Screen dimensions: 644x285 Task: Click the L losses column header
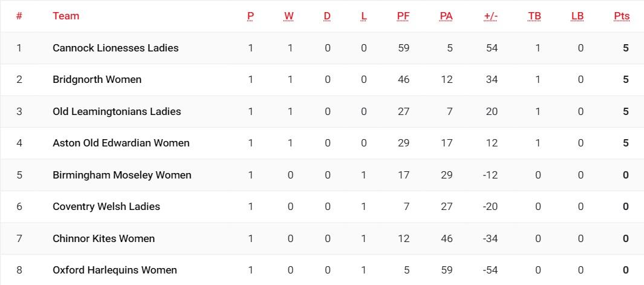[x=363, y=16]
